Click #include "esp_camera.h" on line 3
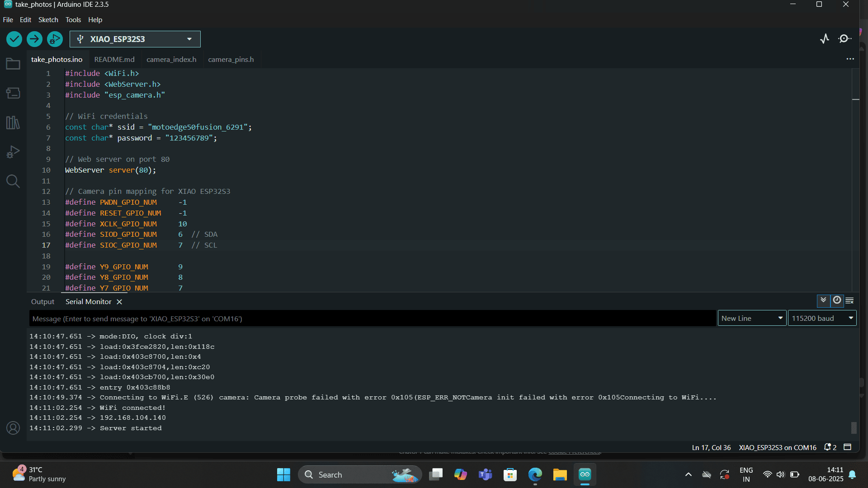 click(x=115, y=95)
